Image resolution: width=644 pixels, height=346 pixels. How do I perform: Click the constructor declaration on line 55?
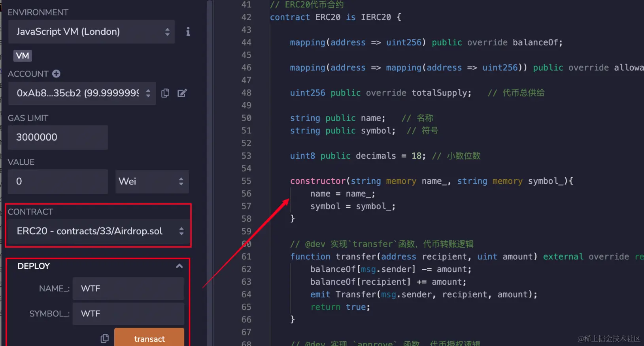pos(432,181)
